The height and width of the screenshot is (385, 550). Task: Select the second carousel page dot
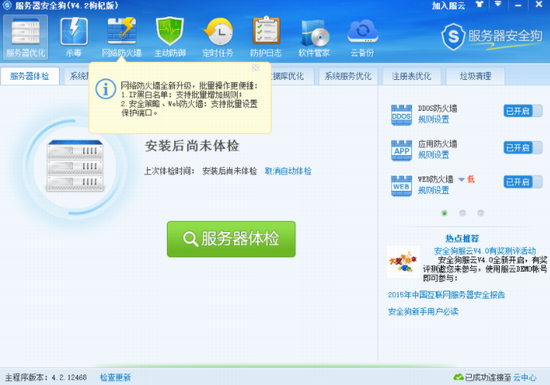coord(462,213)
